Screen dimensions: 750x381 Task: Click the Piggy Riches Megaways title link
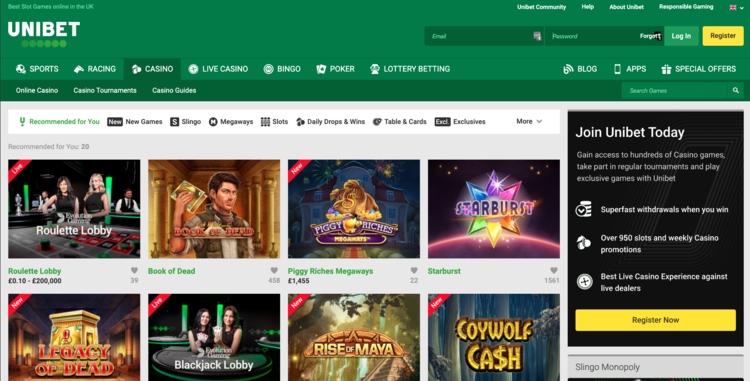pyautogui.click(x=331, y=271)
